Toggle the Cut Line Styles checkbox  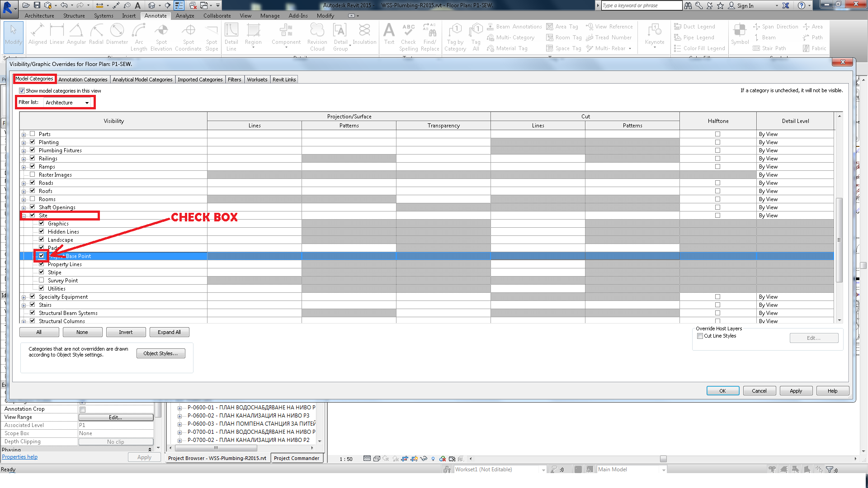coord(700,336)
